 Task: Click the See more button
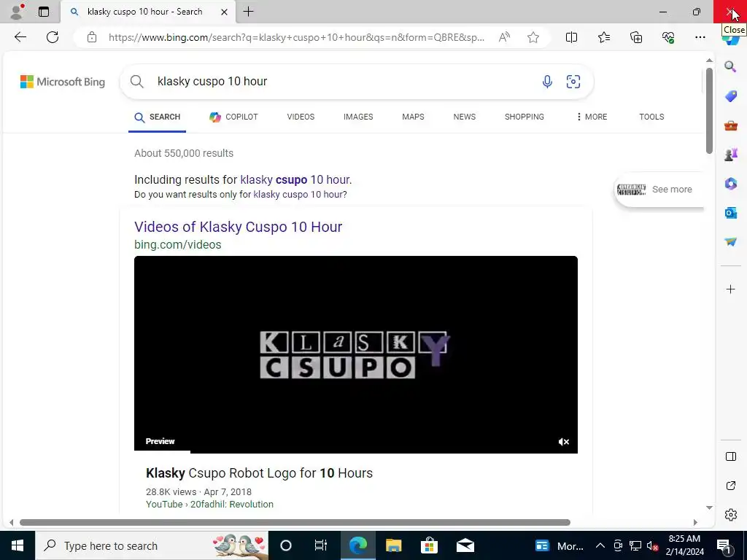659,190
